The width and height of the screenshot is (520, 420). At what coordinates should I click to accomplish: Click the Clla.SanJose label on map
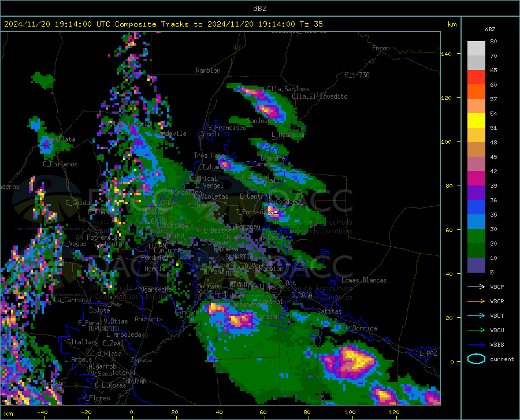(x=288, y=89)
